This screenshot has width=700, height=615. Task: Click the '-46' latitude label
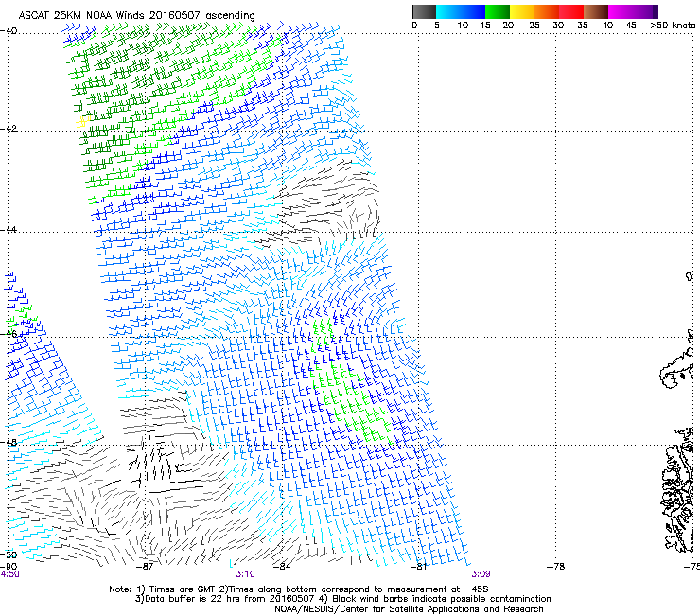9,334
